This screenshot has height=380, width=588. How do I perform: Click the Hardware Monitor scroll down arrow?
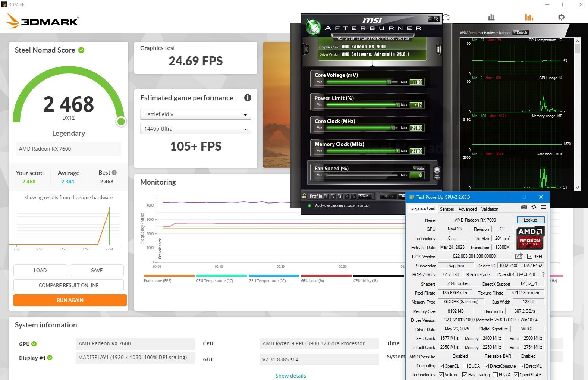[577, 188]
